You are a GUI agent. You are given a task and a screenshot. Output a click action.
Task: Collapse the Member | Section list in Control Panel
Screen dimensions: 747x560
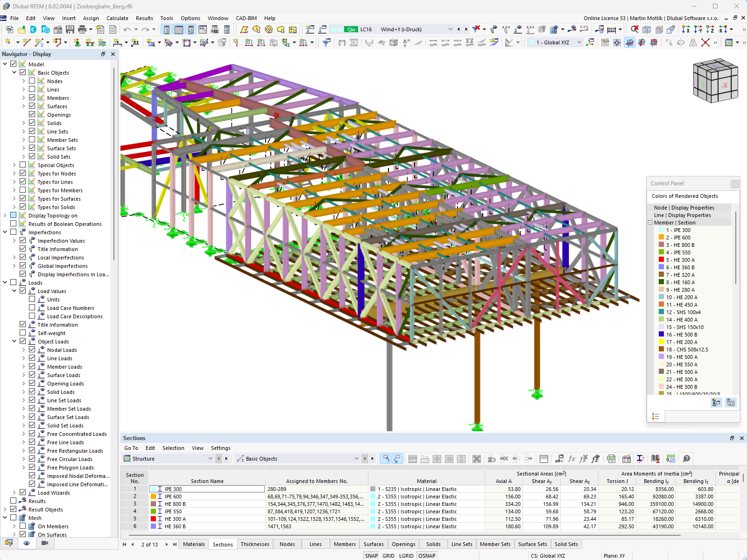[650, 223]
